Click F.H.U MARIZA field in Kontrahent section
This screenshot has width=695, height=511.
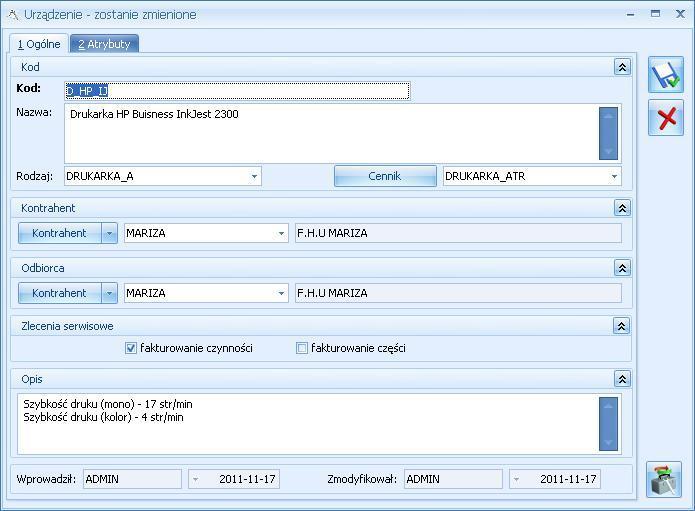click(x=458, y=233)
